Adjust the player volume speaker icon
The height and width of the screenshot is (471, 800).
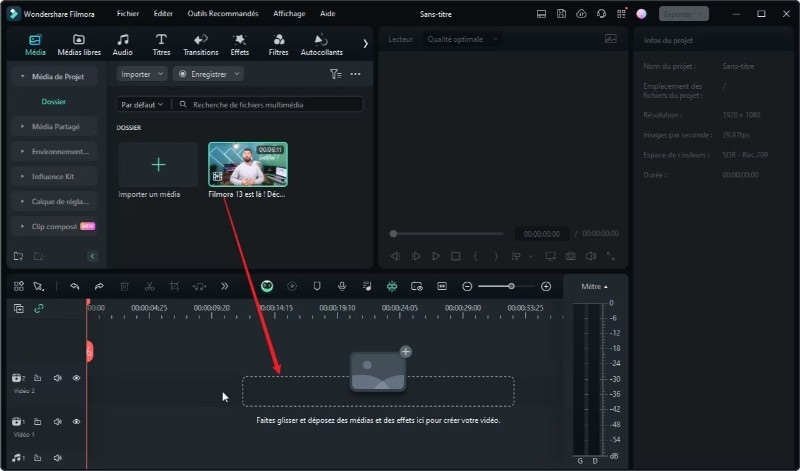point(590,256)
